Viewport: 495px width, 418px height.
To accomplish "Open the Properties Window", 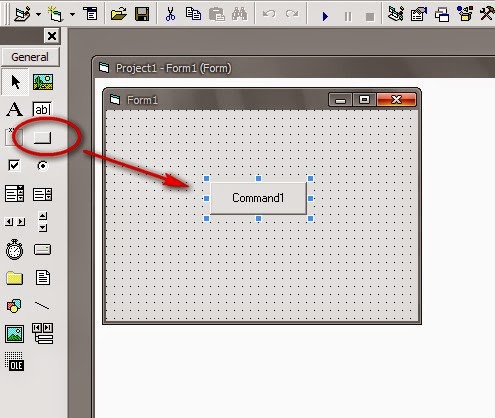I will coord(419,14).
